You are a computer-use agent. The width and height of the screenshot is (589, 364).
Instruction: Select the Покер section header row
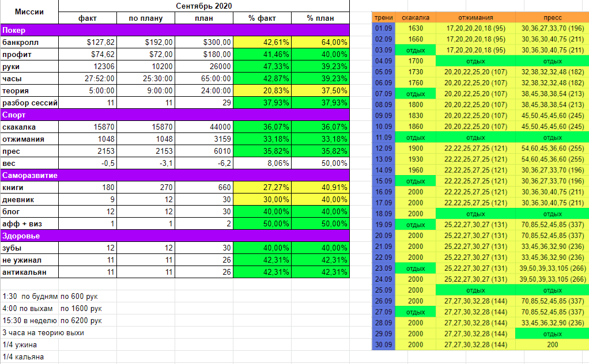[x=175, y=30]
